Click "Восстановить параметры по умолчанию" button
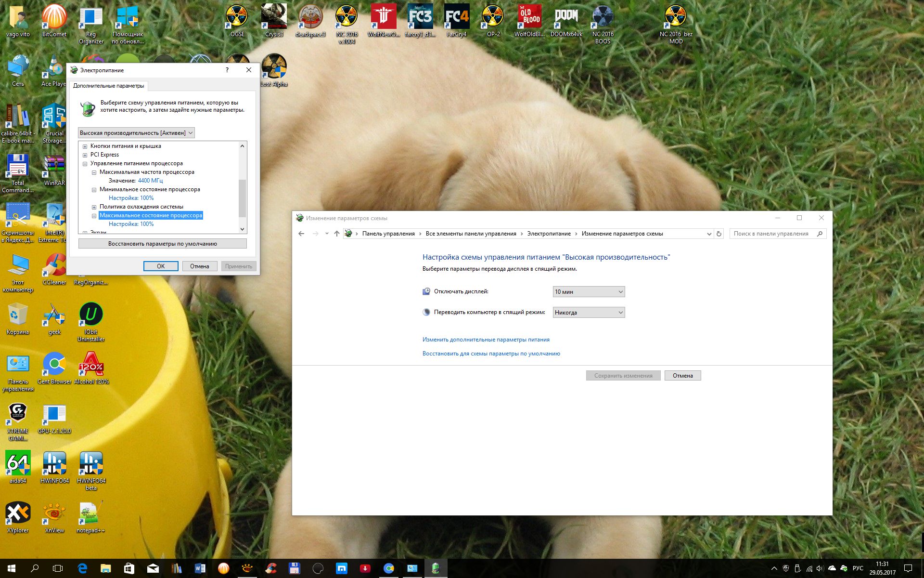This screenshot has height=578, width=924. [x=162, y=244]
